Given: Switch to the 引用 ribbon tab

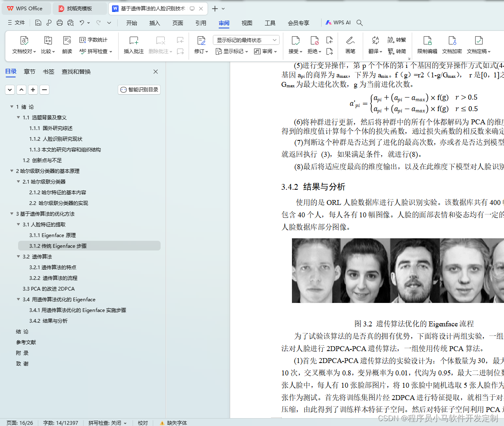Looking at the screenshot, I should coord(201,23).
